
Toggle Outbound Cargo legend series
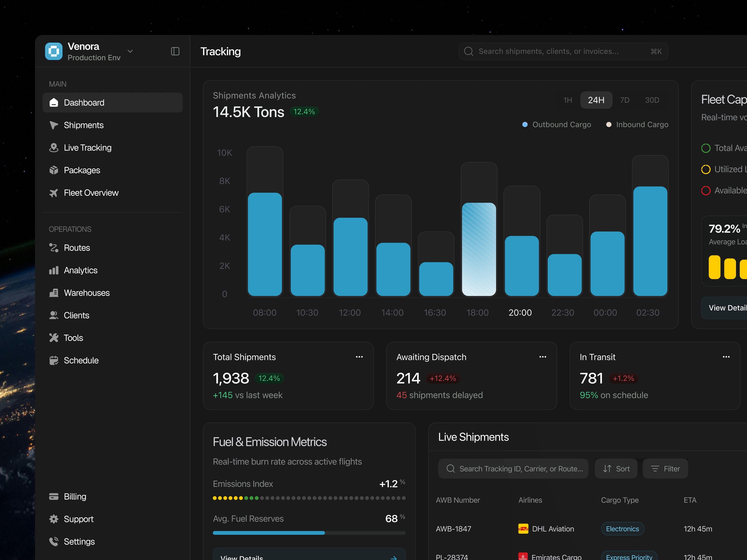(x=557, y=125)
